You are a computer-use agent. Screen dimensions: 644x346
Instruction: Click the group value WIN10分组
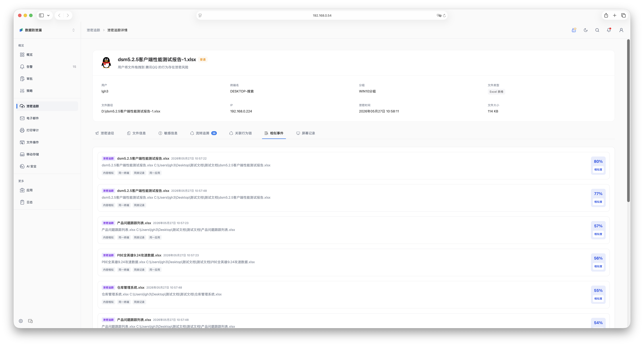point(367,91)
